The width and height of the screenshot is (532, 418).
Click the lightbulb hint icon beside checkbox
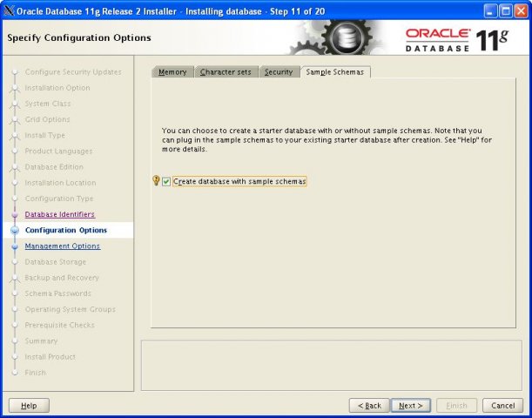[156, 180]
